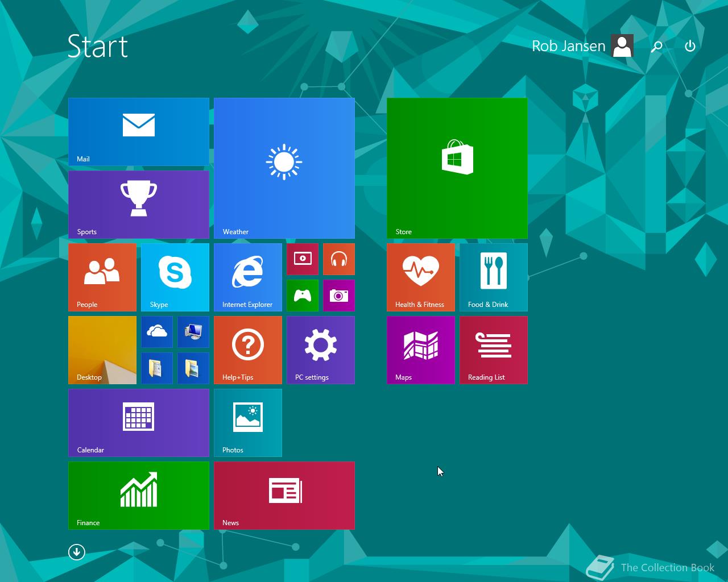Open the Calendar tile
Viewport: 728px width, 582px height.
pos(139,423)
